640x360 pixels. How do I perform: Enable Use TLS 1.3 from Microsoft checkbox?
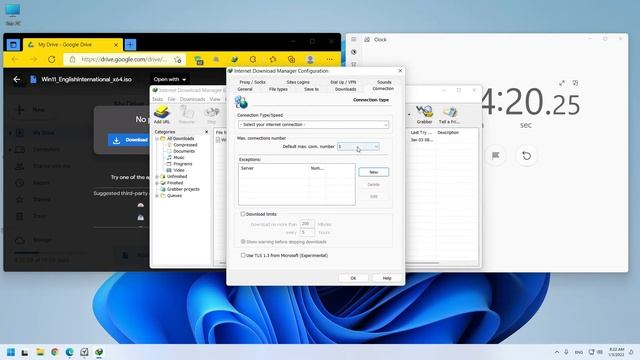[243, 255]
